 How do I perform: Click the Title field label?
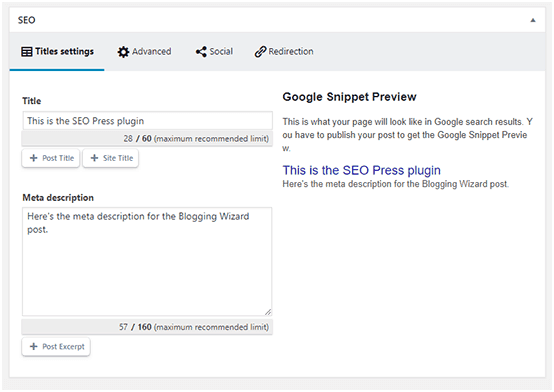click(x=32, y=101)
